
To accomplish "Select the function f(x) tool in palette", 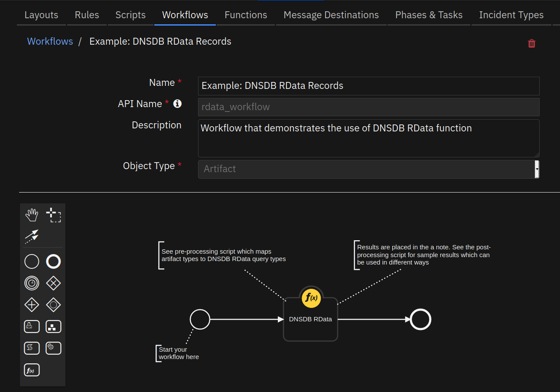I will pos(32,370).
